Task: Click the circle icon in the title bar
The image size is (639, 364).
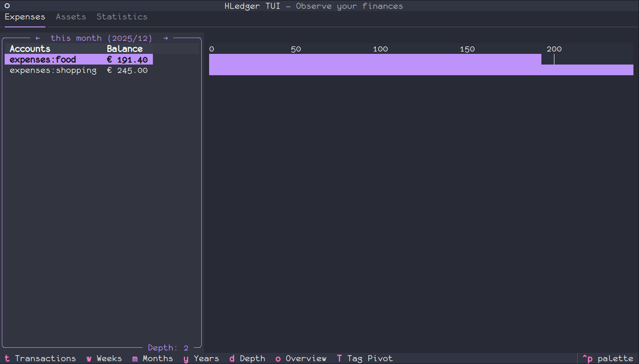Action: (x=7, y=6)
